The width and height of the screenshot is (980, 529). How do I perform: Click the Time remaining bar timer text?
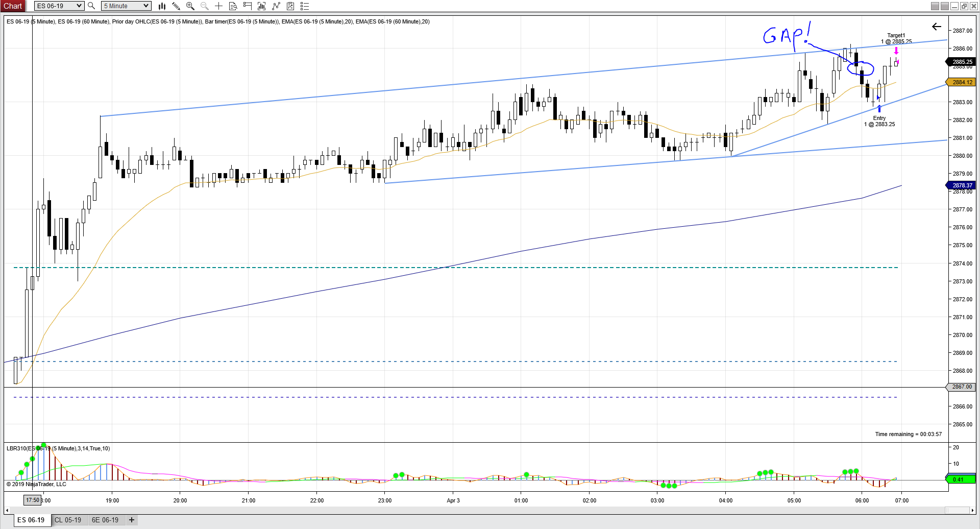pyautogui.click(x=909, y=434)
